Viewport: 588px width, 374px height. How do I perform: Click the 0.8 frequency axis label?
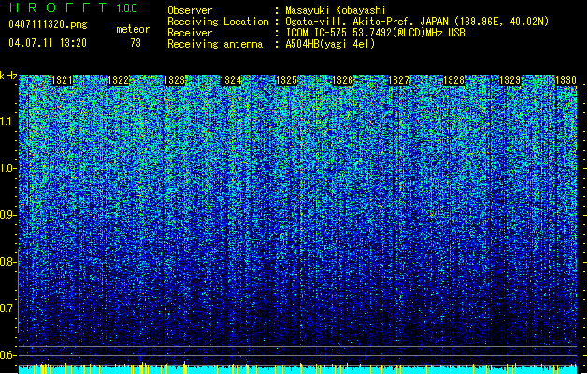(8, 262)
